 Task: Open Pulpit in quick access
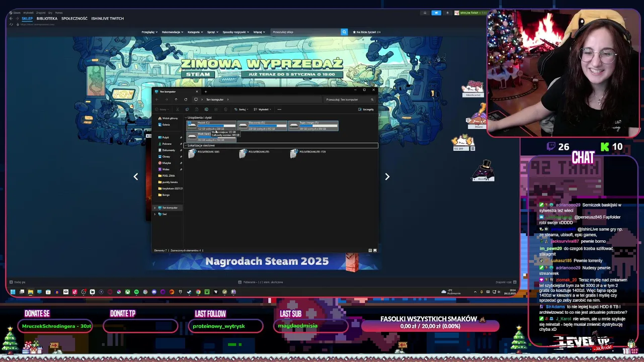(164, 137)
